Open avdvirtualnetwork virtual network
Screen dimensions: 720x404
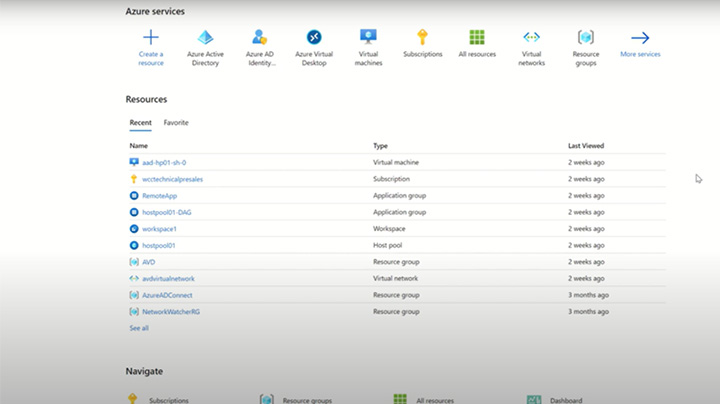(x=168, y=279)
